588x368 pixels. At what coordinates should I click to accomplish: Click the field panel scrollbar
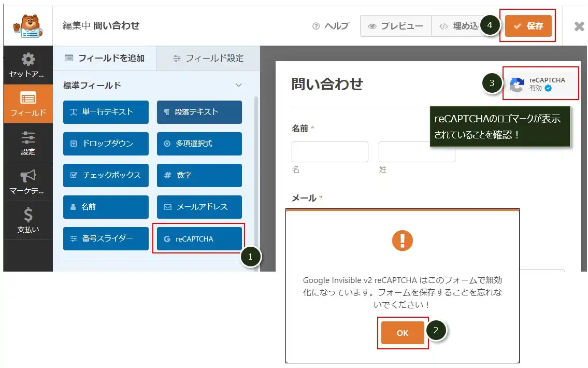point(256,183)
